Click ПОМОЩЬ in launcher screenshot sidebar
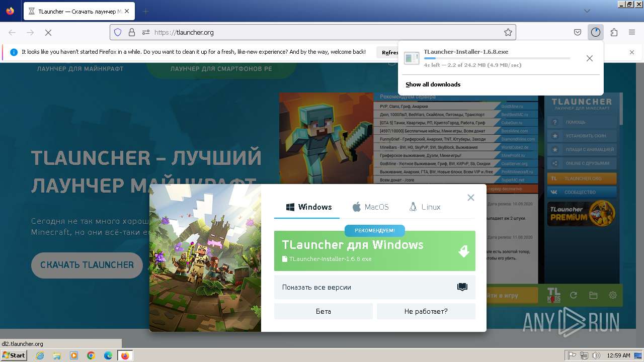This screenshot has height=362, width=644. 583,122
